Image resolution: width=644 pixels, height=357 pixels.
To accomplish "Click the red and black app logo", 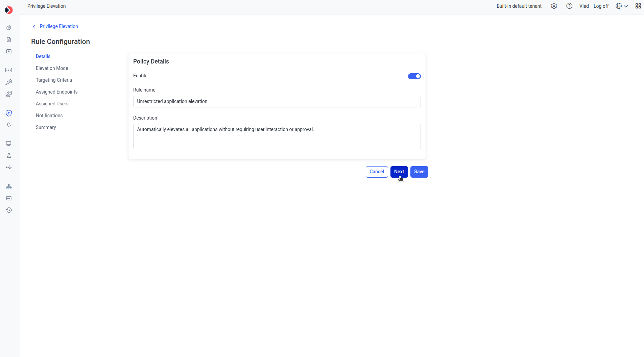I will tap(9, 10).
